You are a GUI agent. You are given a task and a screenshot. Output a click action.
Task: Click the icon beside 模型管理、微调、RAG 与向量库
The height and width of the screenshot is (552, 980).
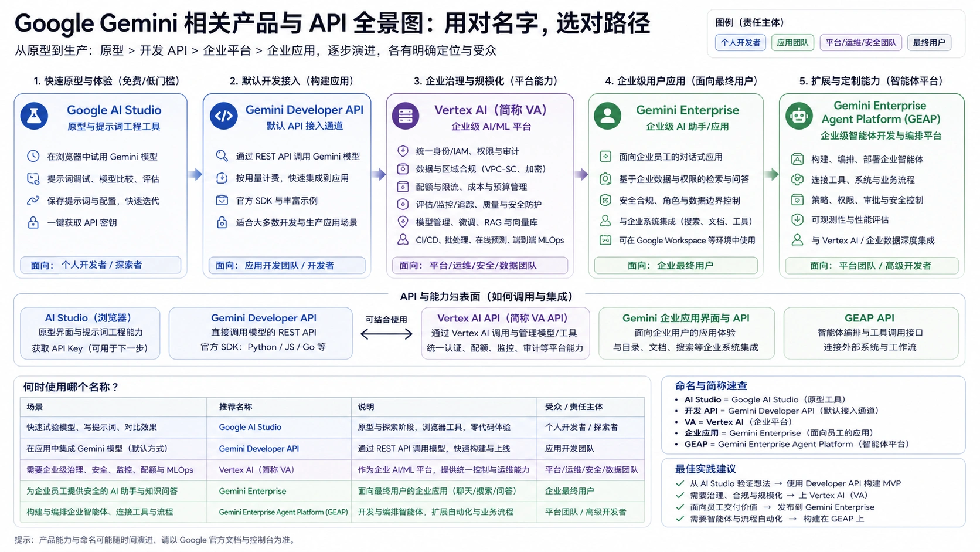tap(403, 222)
